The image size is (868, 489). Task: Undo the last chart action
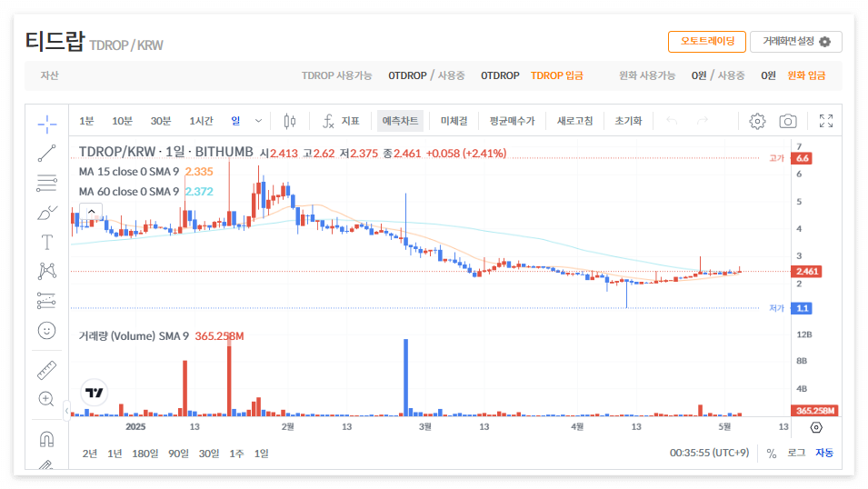672,121
